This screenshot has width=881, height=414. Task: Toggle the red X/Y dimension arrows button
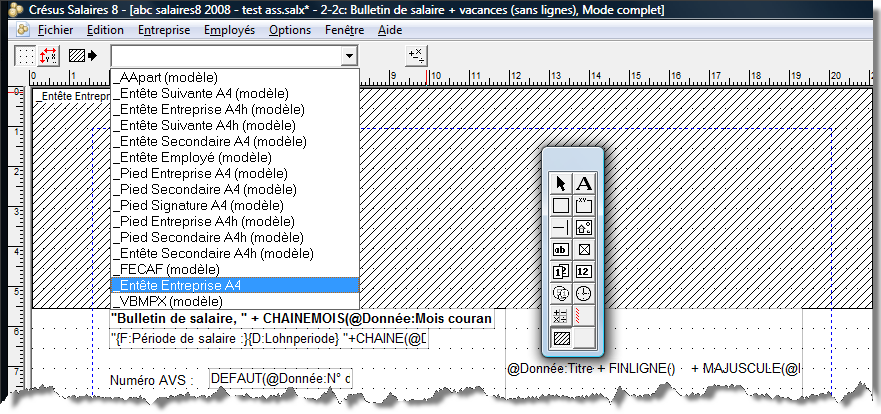[x=48, y=56]
